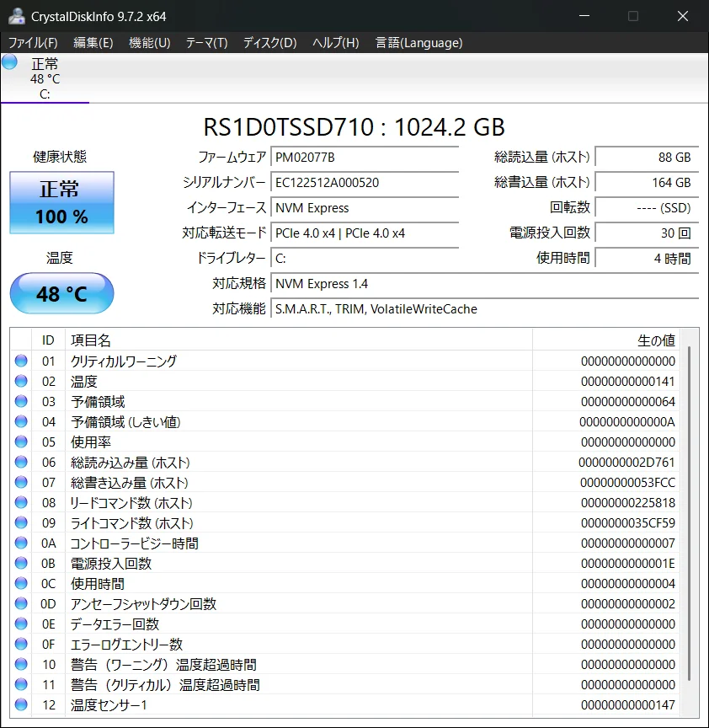Open the テーマ(T) menu
This screenshot has width=709, height=728.
pos(206,42)
